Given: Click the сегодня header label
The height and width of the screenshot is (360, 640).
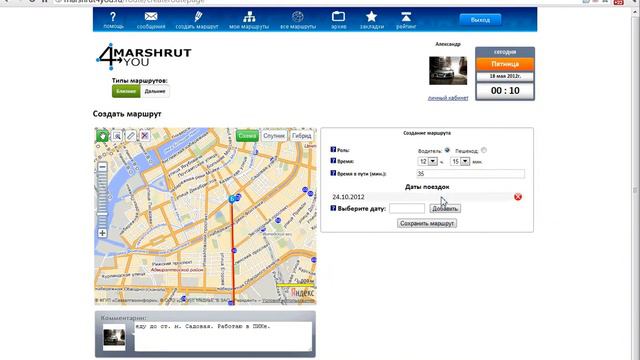Looking at the screenshot, I should [505, 52].
